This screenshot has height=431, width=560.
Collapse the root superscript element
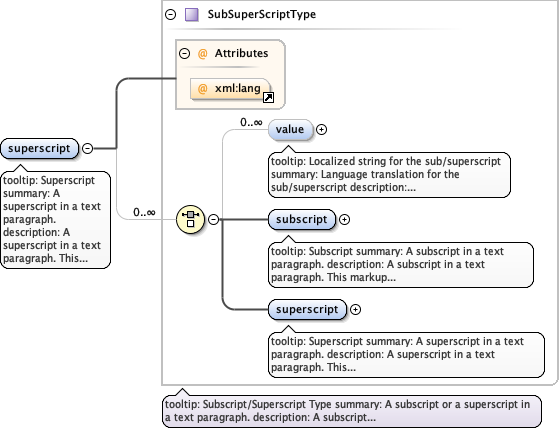pos(88,148)
